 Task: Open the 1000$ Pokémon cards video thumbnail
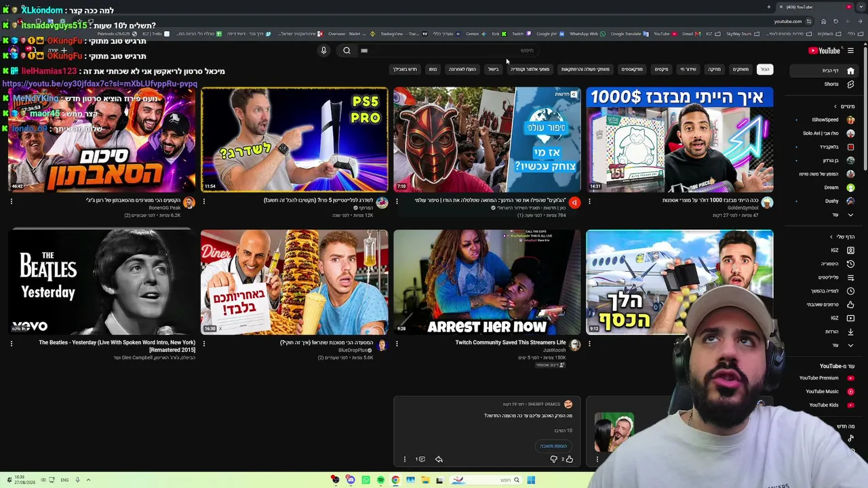pyautogui.click(x=679, y=140)
